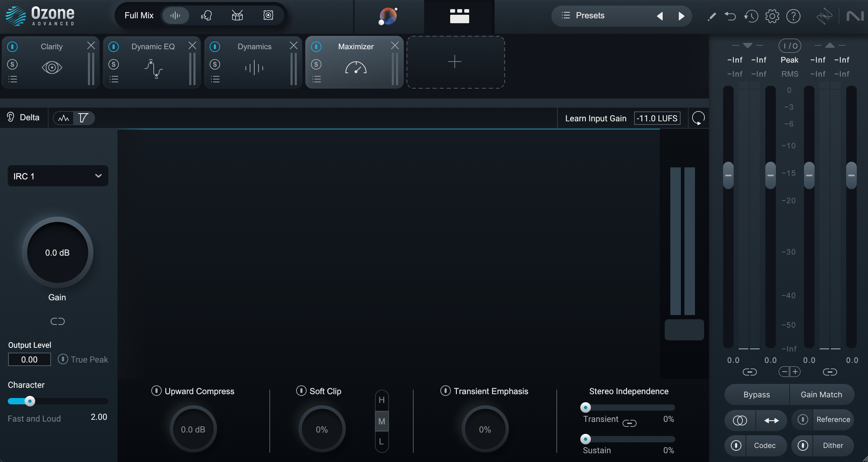Solo the Dynamics module
This screenshot has width=868, height=462.
[x=215, y=64]
